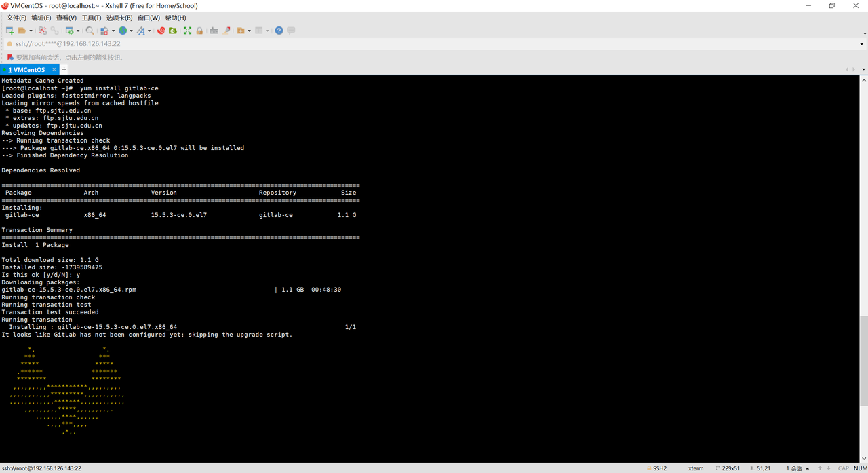Click the tab bar next arrow
The image size is (868, 473).
pyautogui.click(x=852, y=70)
